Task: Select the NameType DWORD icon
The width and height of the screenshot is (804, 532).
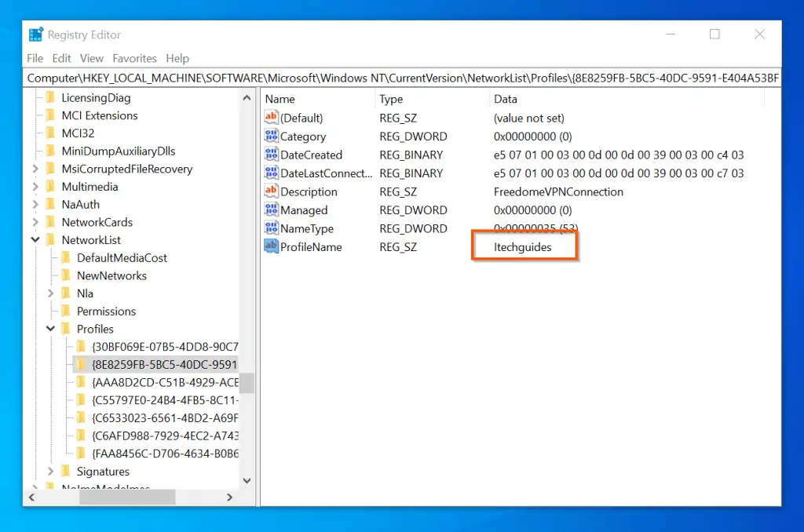Action: click(x=272, y=229)
